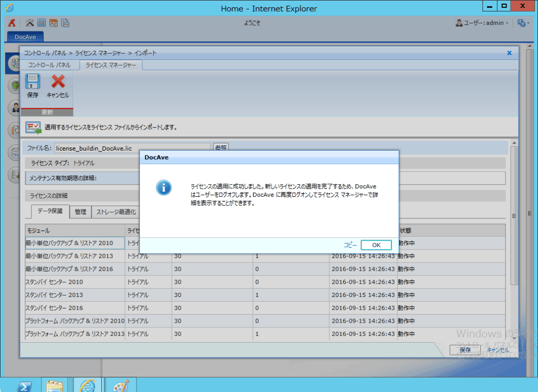Click the メンテナンス有効期限の詳細 label
The width and height of the screenshot is (538, 392).
coord(63,178)
